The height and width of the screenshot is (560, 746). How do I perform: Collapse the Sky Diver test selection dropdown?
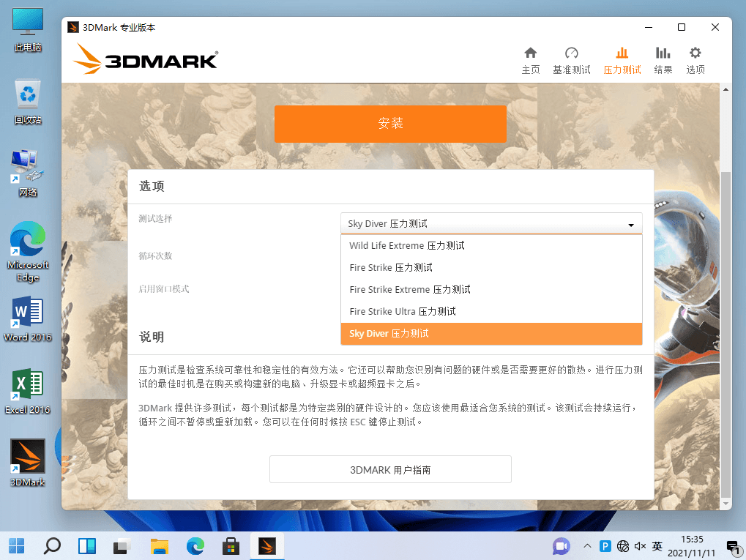(491, 223)
